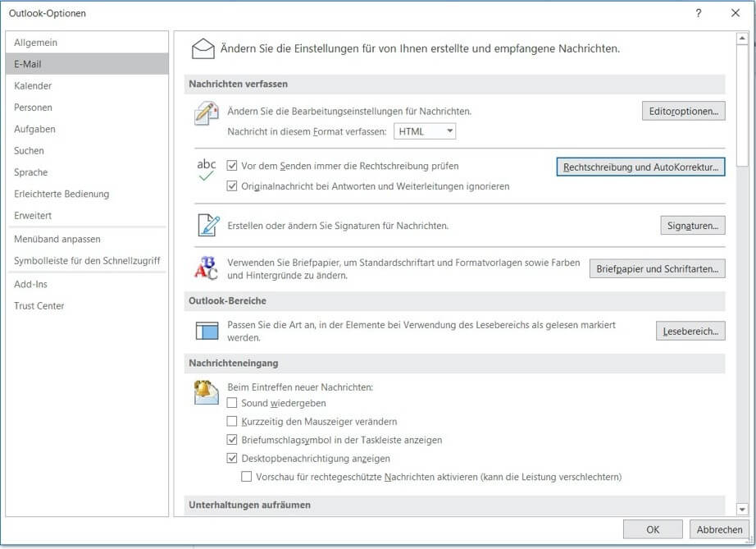Open Kalender options
Viewport: 756px width, 549px height.
coord(87,86)
